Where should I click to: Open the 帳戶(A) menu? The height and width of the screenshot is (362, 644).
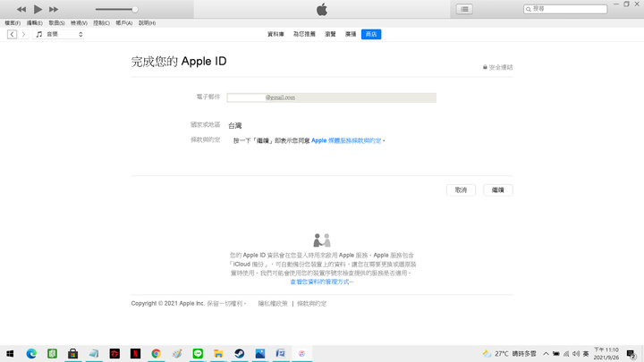tap(124, 23)
